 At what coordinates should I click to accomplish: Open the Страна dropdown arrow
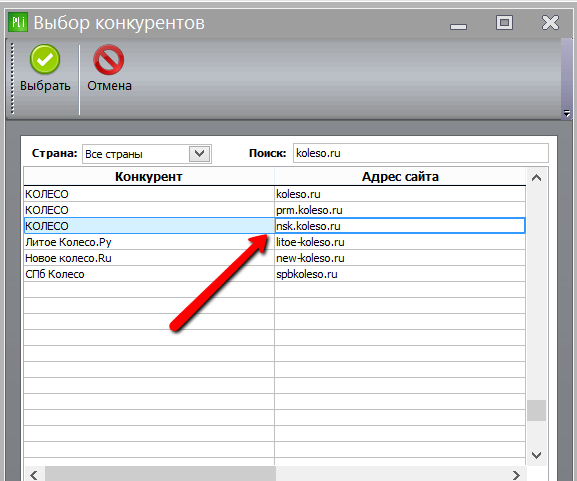coord(199,153)
